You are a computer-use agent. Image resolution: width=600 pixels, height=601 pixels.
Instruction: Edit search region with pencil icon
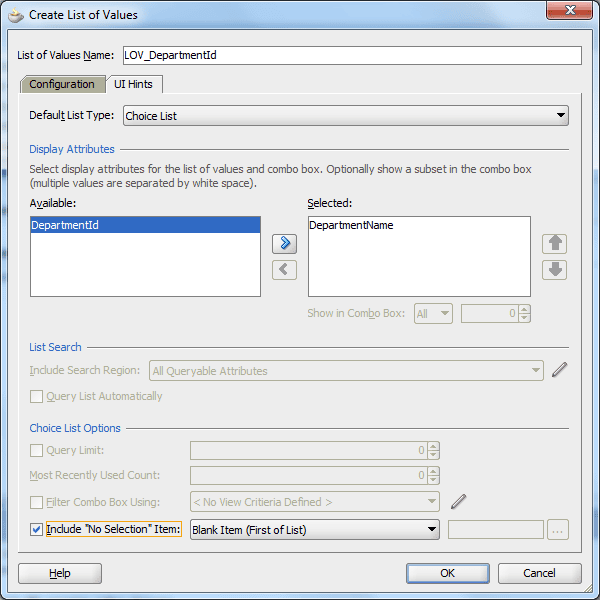(559, 370)
